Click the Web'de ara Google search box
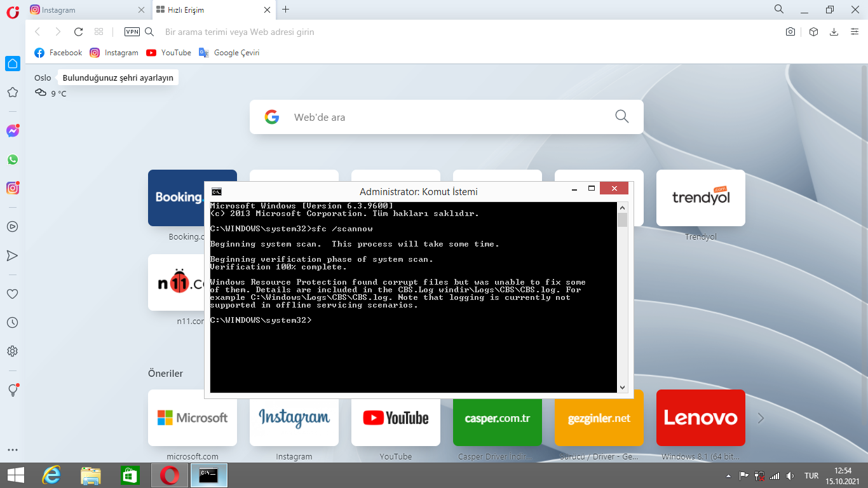Image resolution: width=868 pixels, height=488 pixels. click(447, 117)
